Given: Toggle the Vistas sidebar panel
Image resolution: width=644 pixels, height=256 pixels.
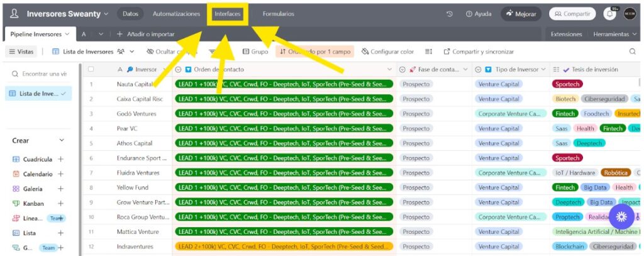Looking at the screenshot, I should [x=21, y=52].
